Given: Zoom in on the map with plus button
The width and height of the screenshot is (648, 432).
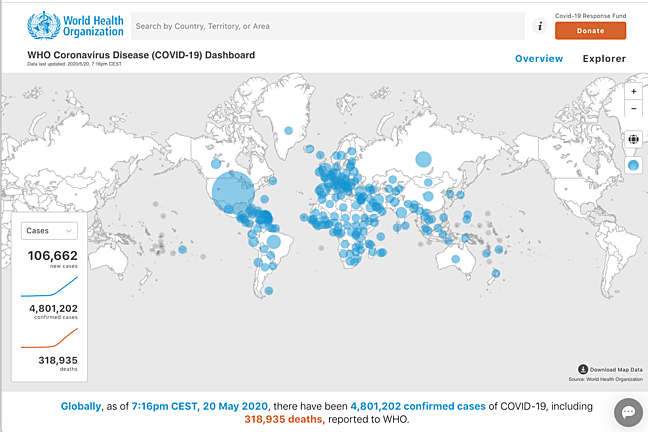Looking at the screenshot, I should click(634, 91).
